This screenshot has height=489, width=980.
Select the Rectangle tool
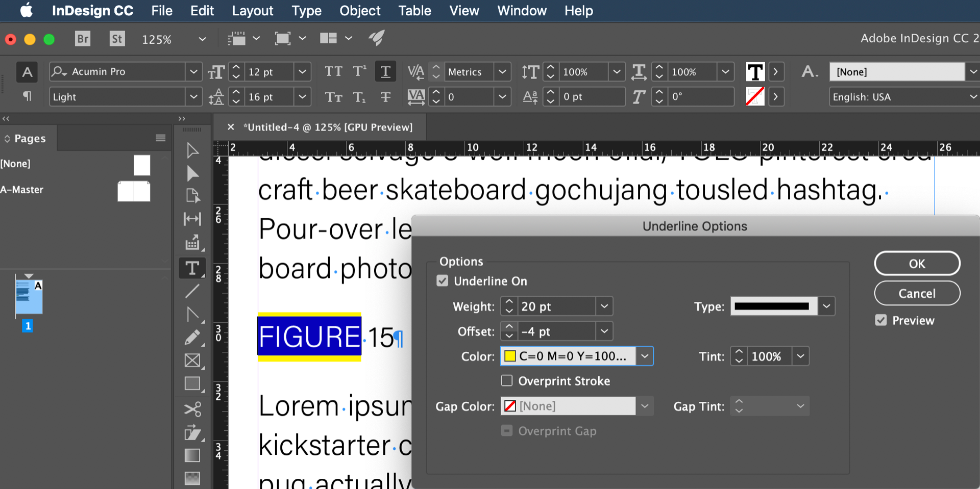click(192, 384)
